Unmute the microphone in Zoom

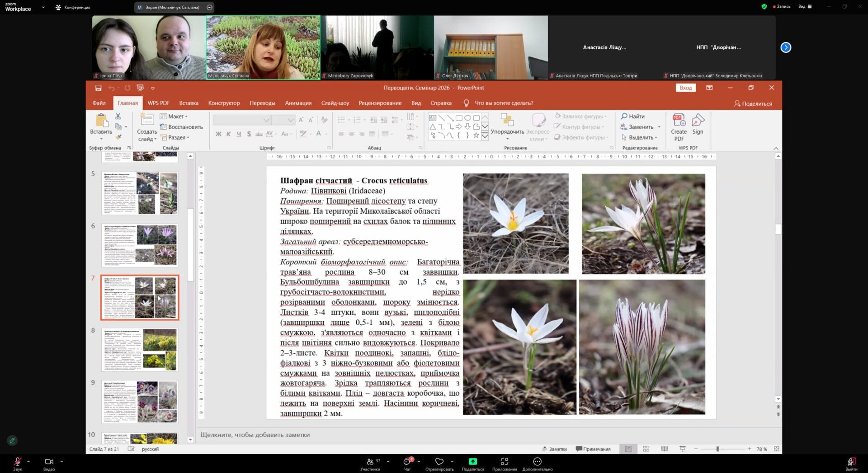(18, 462)
